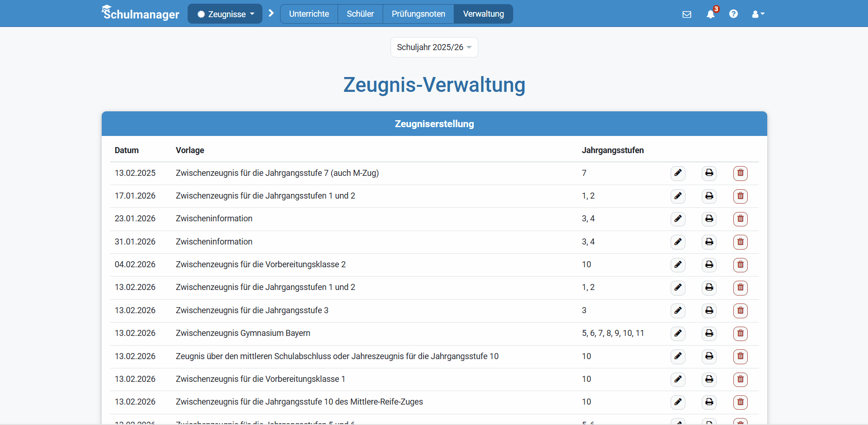This screenshot has width=868, height=425.
Task: Switch to the Unterrichte tab
Action: pyautogui.click(x=309, y=14)
